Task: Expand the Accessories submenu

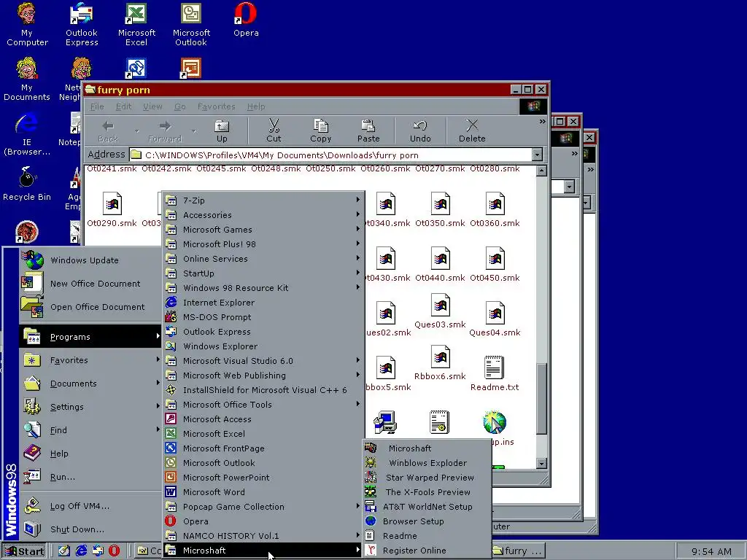Action: tap(263, 215)
